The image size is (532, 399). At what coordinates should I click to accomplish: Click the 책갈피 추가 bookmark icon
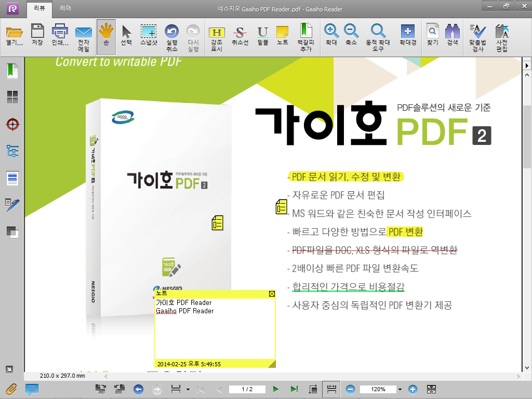click(305, 37)
